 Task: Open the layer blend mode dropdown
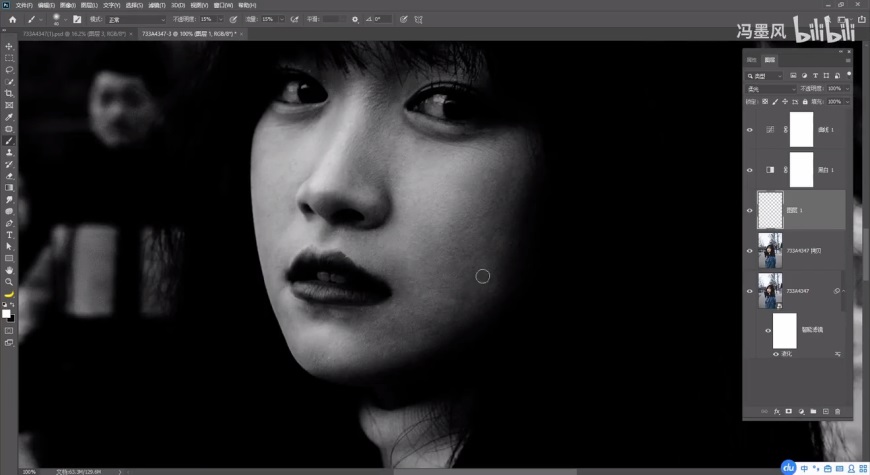coord(771,89)
